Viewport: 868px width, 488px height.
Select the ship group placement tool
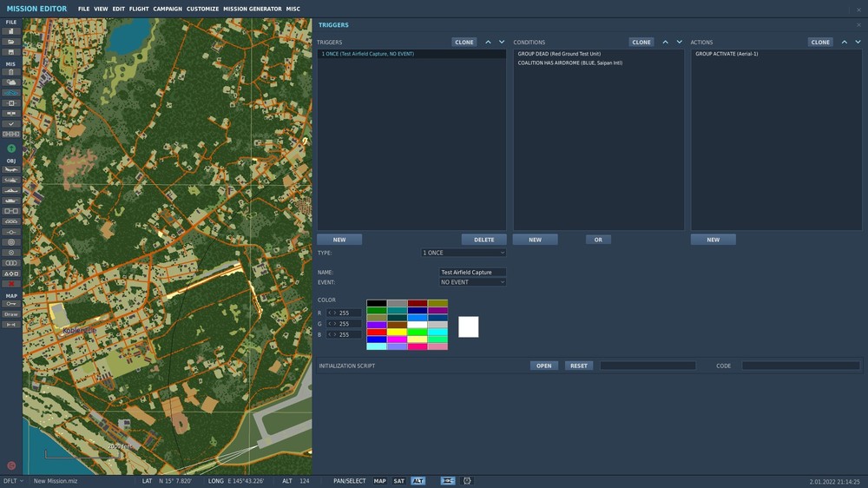(11, 190)
